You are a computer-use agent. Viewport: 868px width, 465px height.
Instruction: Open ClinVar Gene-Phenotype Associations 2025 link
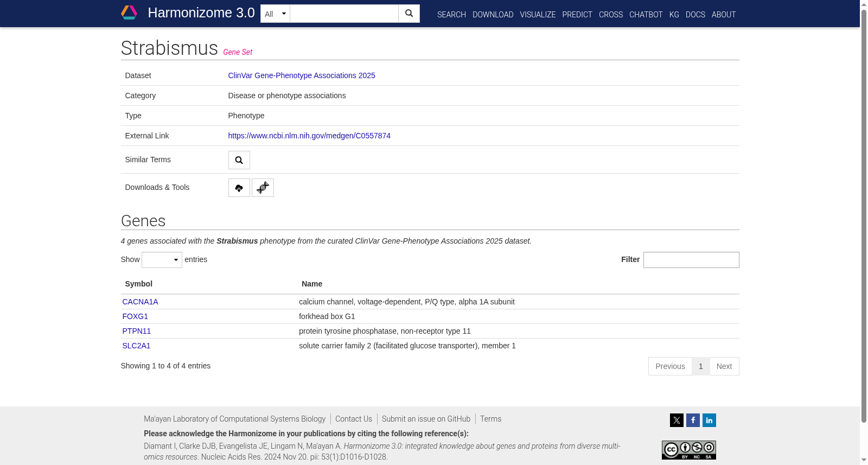tap(302, 75)
